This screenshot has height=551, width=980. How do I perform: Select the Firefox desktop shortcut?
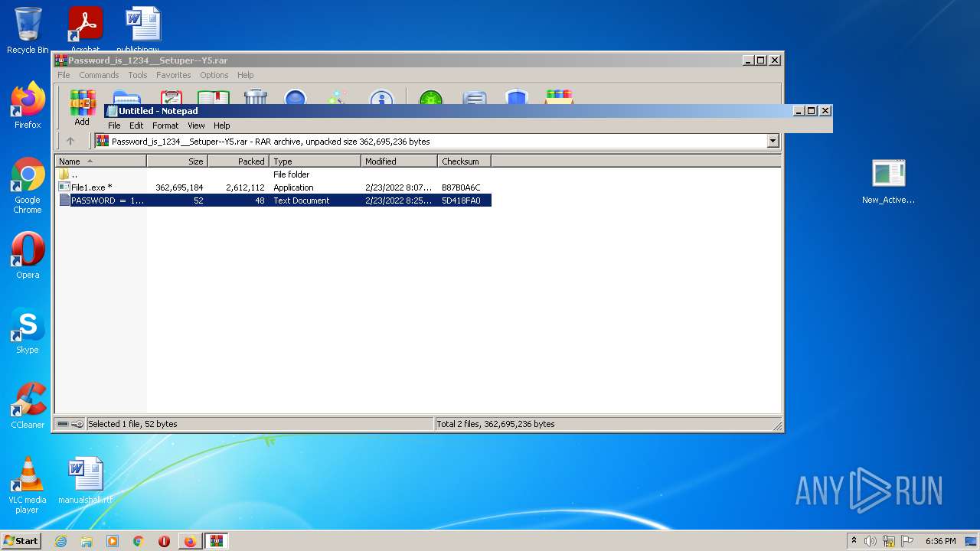coord(28,106)
